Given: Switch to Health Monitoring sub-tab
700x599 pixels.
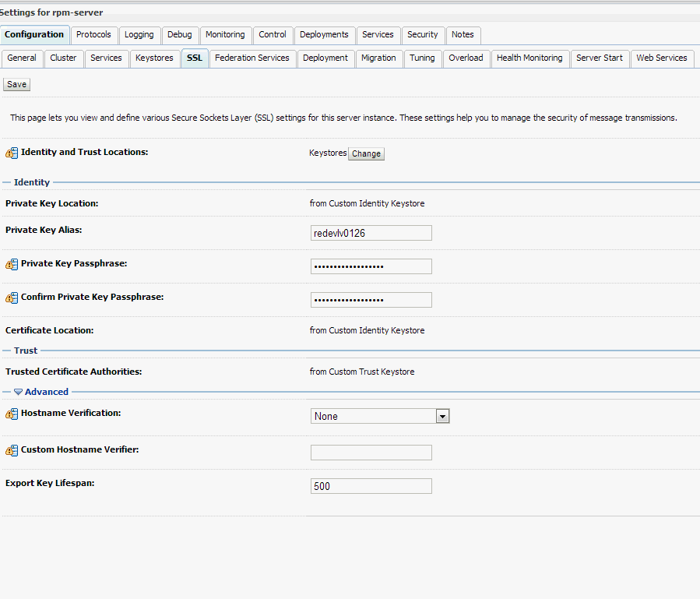Looking at the screenshot, I should tap(530, 58).
